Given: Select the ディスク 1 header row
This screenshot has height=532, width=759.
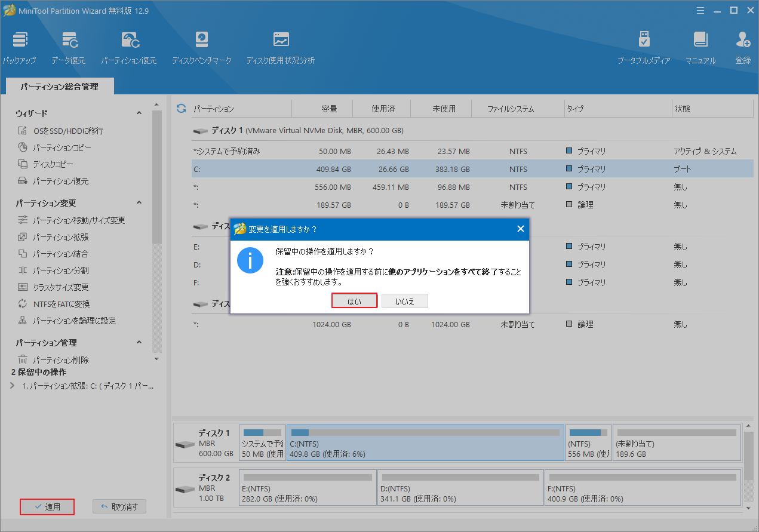Looking at the screenshot, I should [472, 130].
